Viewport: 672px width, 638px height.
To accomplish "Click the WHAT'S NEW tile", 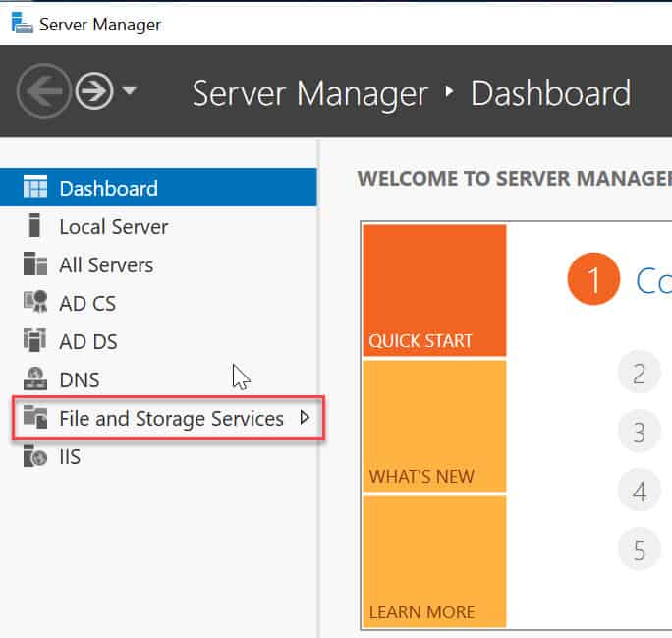I will tap(434, 426).
